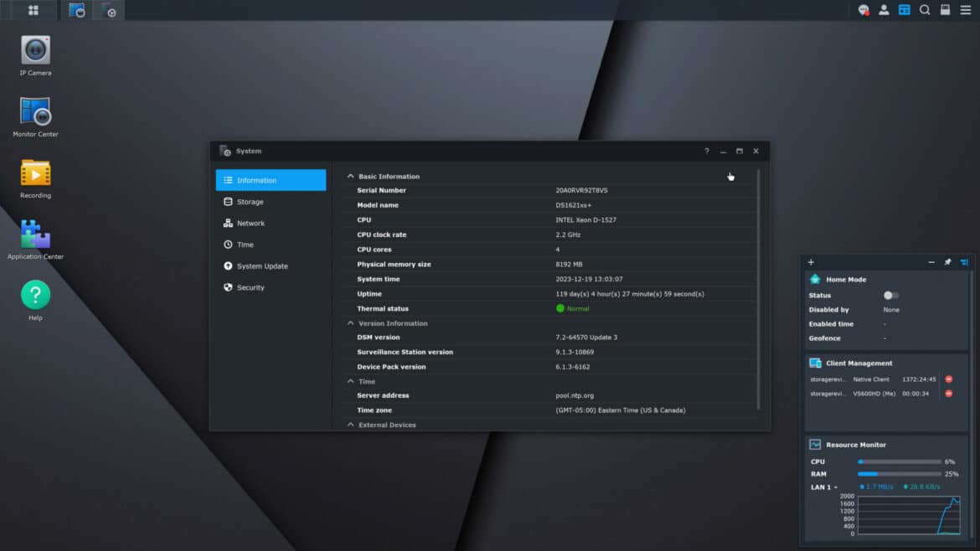
Task: Click the system time 2023-12-19 value
Action: click(589, 279)
